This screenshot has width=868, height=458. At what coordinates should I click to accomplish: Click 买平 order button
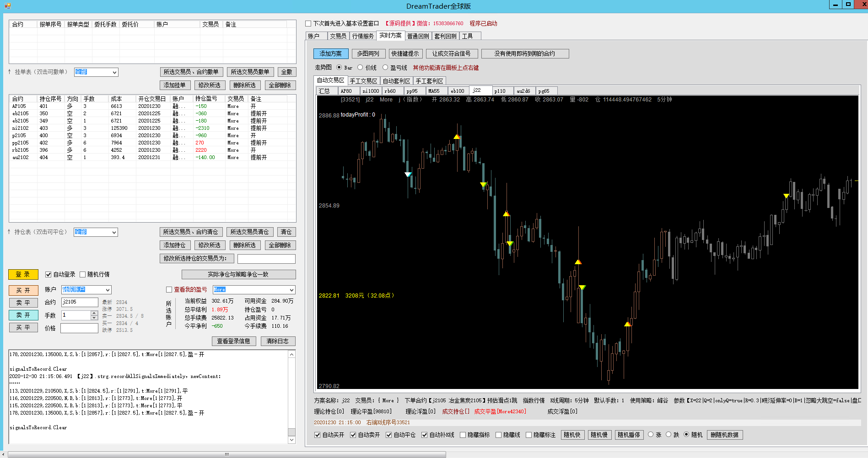click(23, 327)
